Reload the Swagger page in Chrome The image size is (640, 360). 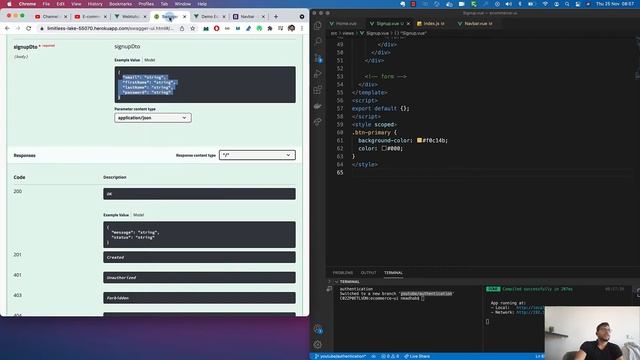(29, 28)
